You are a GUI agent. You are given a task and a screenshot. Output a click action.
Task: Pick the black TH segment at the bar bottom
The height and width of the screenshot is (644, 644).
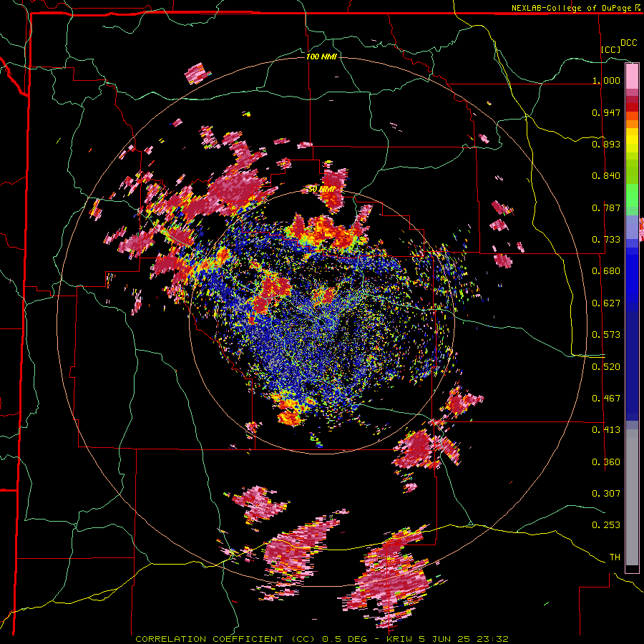tap(632, 569)
